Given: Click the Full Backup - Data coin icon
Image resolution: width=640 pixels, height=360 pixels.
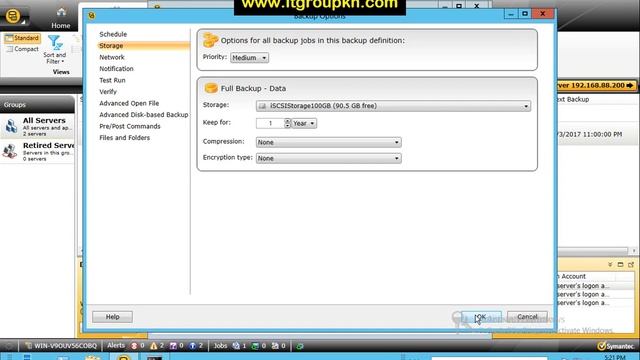Looking at the screenshot, I should pyautogui.click(x=211, y=88).
